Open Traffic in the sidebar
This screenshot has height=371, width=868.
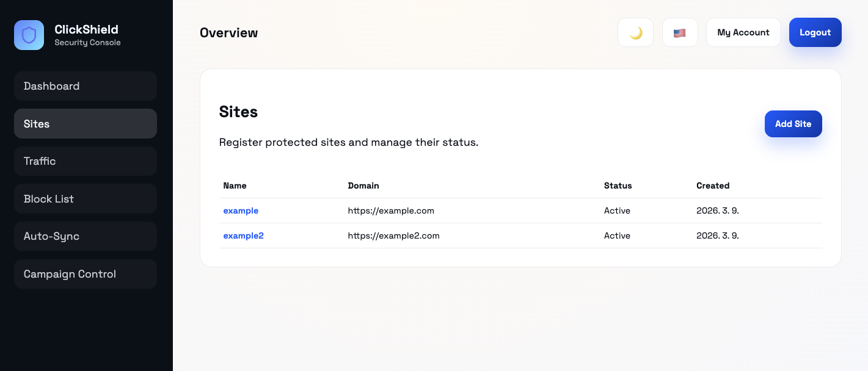[86, 161]
